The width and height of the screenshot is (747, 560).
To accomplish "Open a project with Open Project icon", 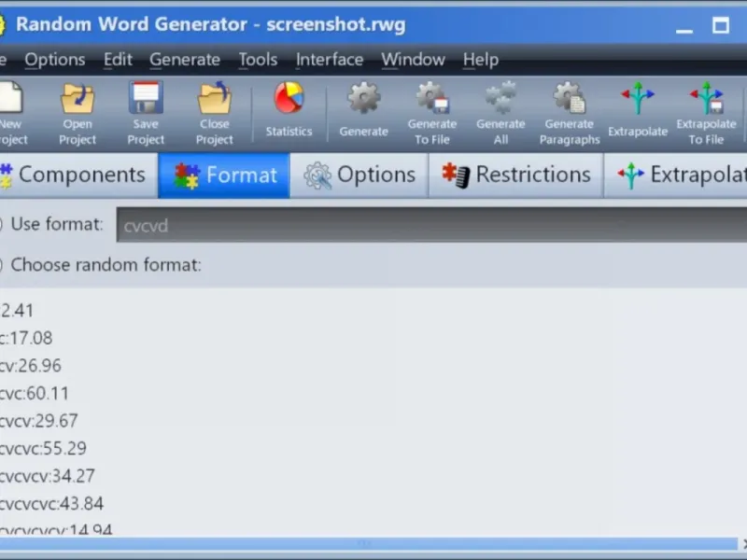I will pos(78,98).
